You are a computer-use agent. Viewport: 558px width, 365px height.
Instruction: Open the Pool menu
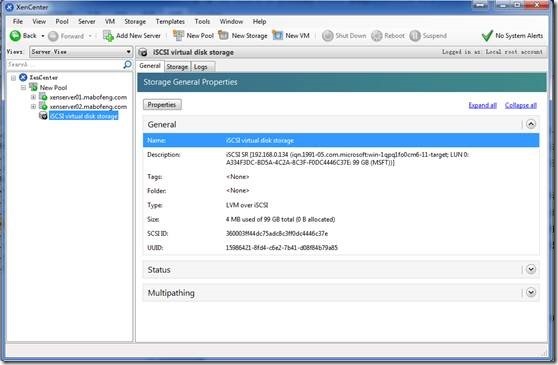click(62, 21)
